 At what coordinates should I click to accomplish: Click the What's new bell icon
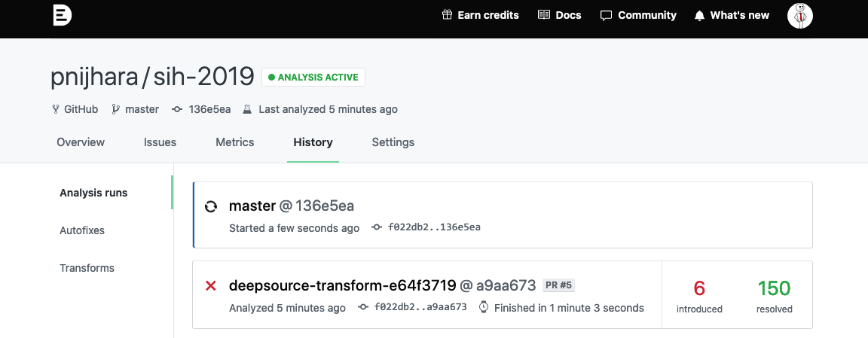[699, 15]
